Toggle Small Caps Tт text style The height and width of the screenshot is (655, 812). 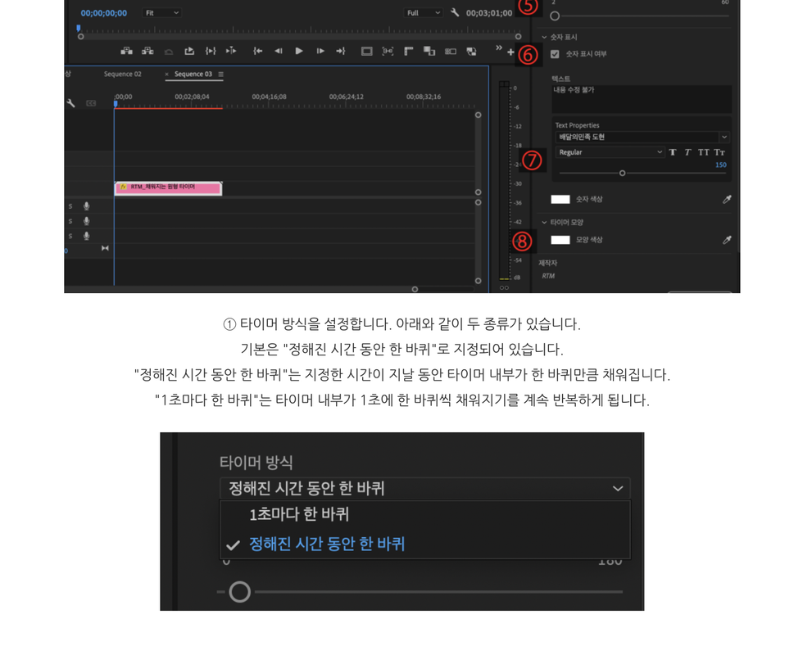tap(719, 152)
